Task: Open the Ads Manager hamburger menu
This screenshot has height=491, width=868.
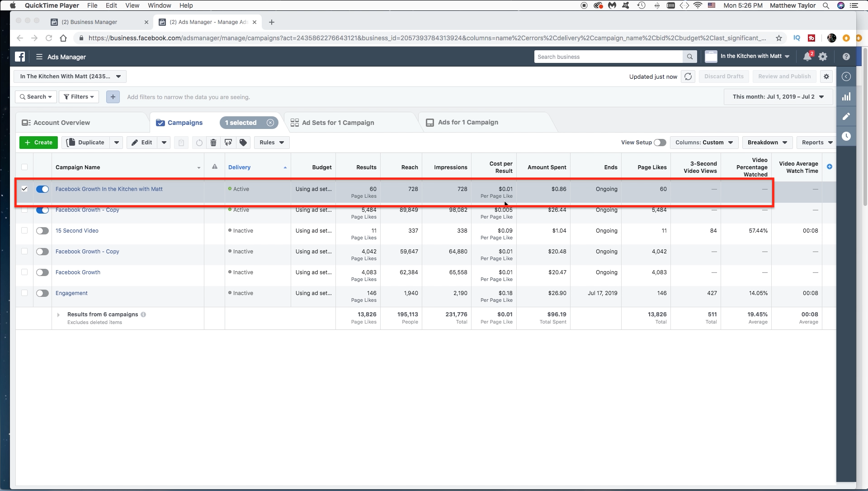Action: [39, 57]
